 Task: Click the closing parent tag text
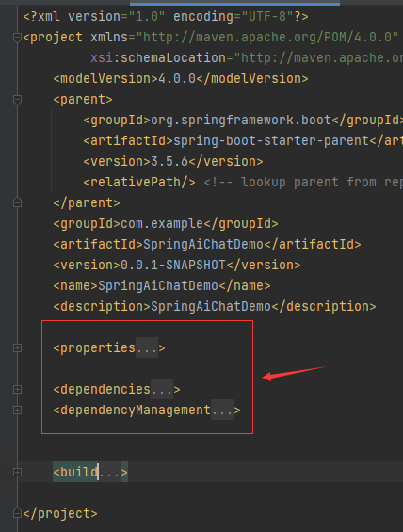coord(87,202)
